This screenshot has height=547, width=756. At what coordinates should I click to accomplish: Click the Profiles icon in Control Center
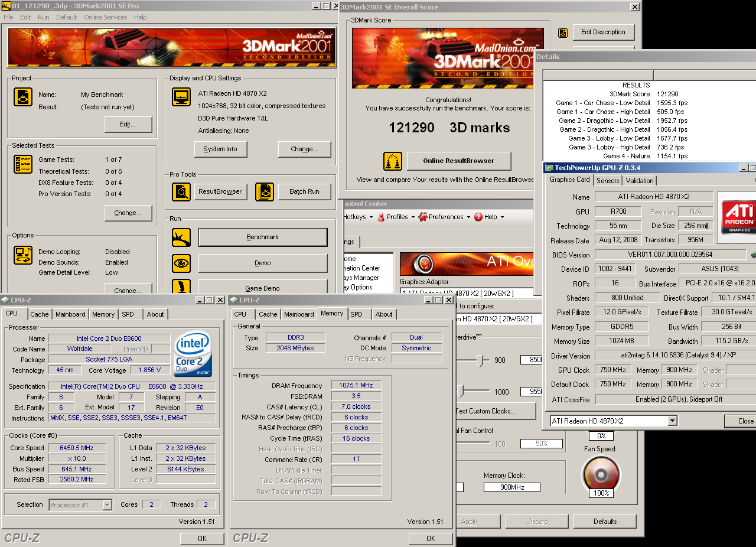click(x=382, y=217)
